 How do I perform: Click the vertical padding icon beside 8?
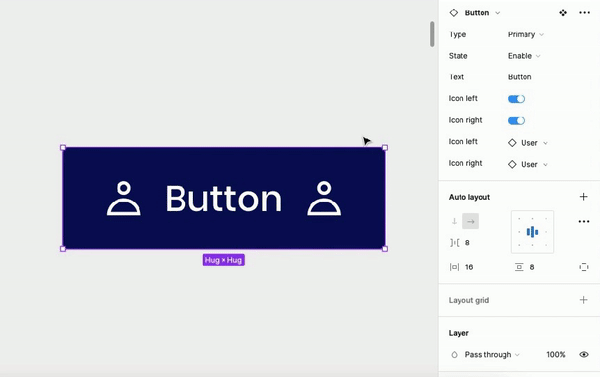coord(519,267)
